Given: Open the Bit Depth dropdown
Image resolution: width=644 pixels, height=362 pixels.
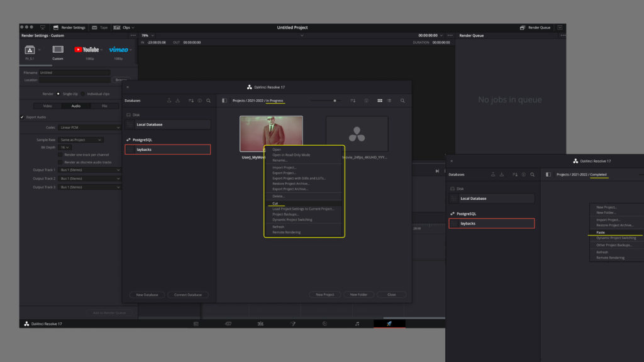Looking at the screenshot, I should 65,147.
